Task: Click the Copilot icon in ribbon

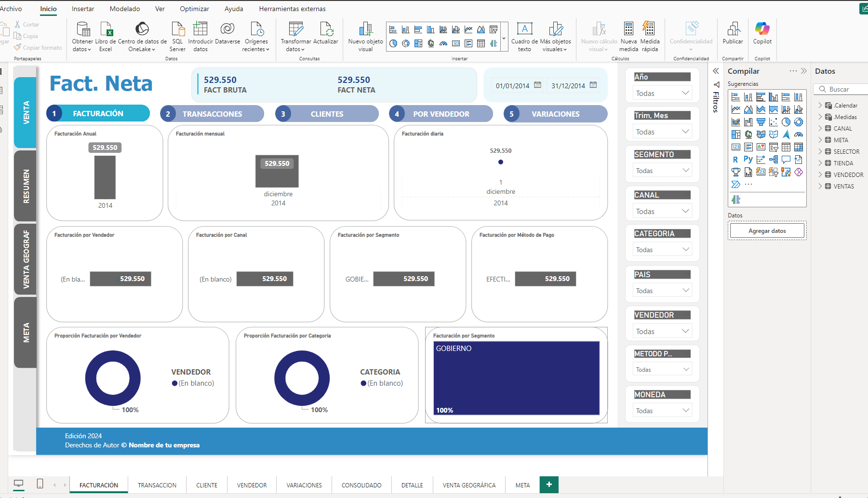Action: [x=762, y=30]
